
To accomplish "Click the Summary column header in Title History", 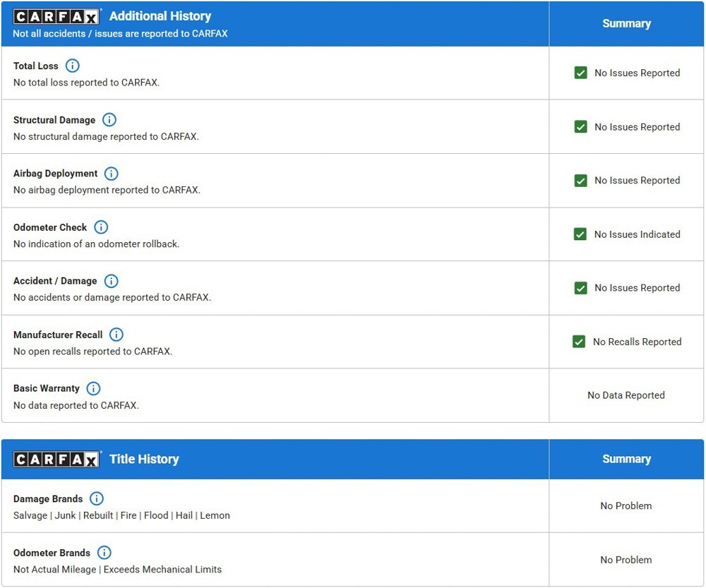I will pos(626,459).
